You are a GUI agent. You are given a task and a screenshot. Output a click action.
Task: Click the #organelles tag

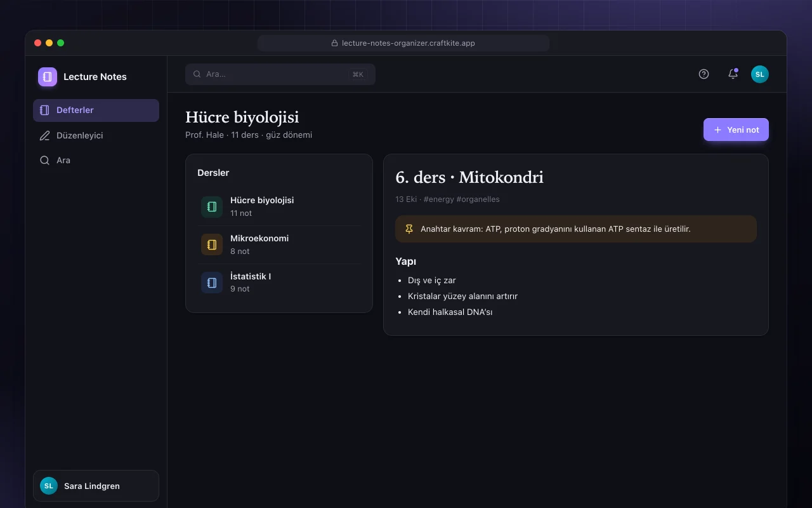[478, 199]
